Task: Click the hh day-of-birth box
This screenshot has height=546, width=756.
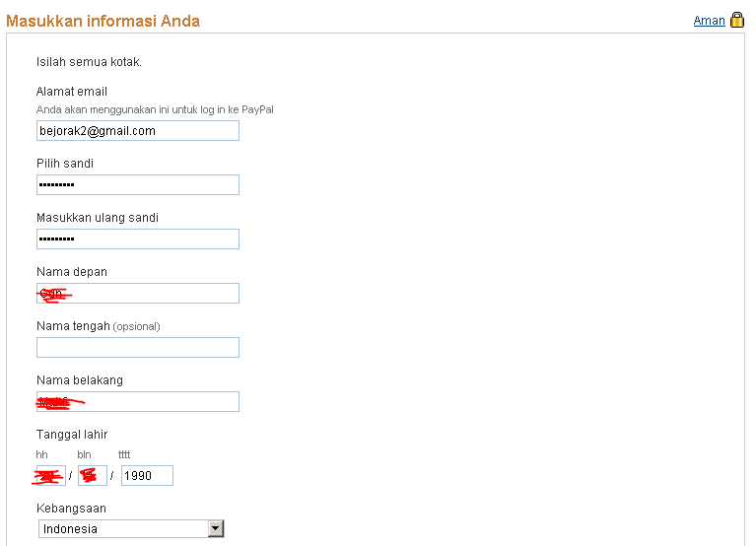Action: click(x=51, y=476)
